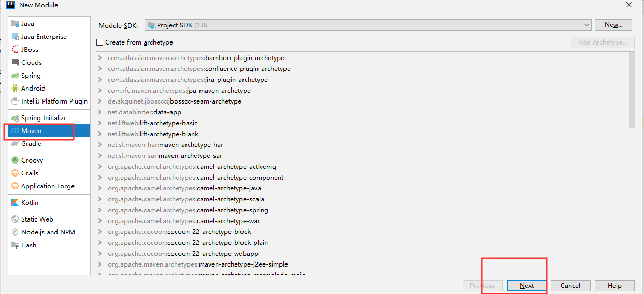Select cocoon-22-archetype-webapp row
644x294 pixels.
click(363, 254)
